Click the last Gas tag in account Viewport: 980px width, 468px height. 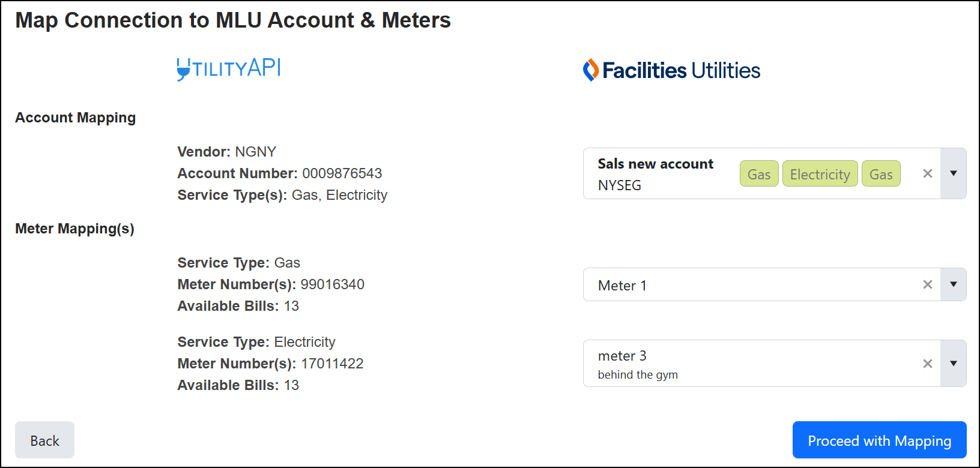[881, 174]
